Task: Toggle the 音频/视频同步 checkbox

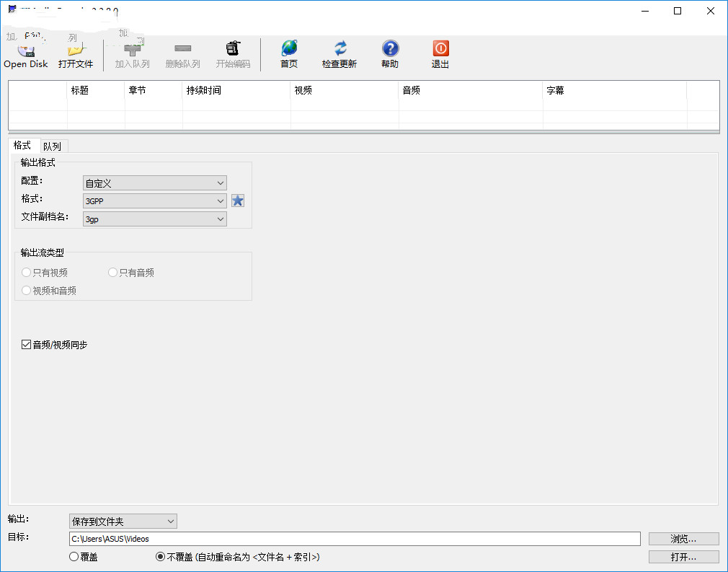Action: tap(27, 346)
